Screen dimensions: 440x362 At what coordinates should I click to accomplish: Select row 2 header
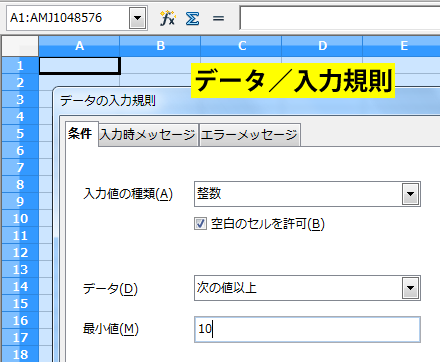pyautogui.click(x=20, y=83)
